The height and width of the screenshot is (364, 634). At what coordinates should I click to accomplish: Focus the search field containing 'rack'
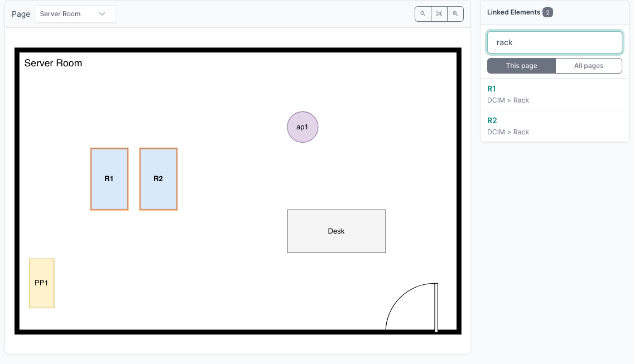(x=554, y=42)
